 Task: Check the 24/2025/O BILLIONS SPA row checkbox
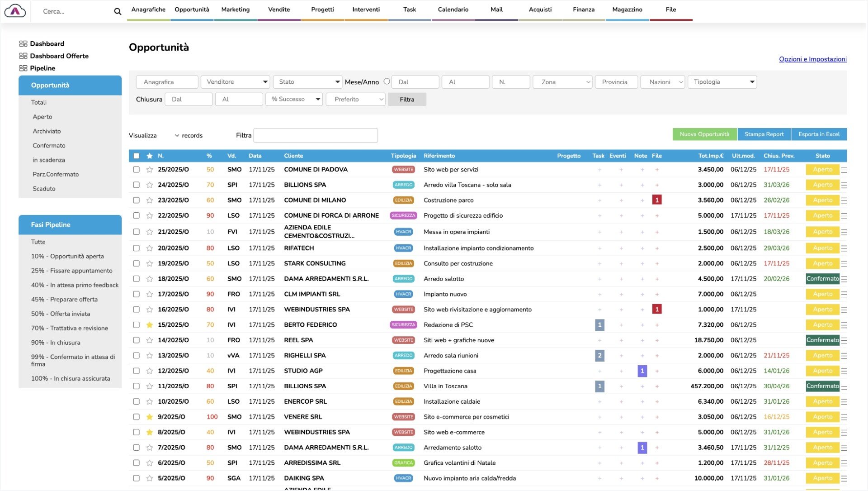(136, 185)
